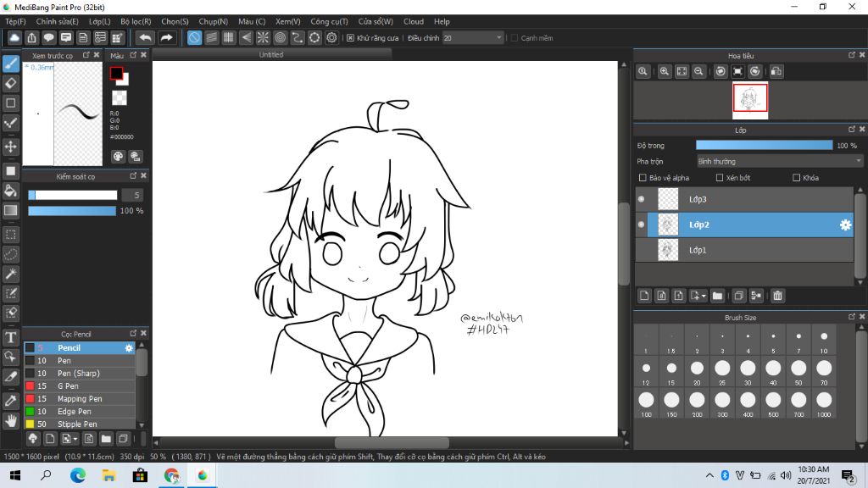Show hidden system tray icons
The height and width of the screenshot is (488, 868).
[x=709, y=475]
